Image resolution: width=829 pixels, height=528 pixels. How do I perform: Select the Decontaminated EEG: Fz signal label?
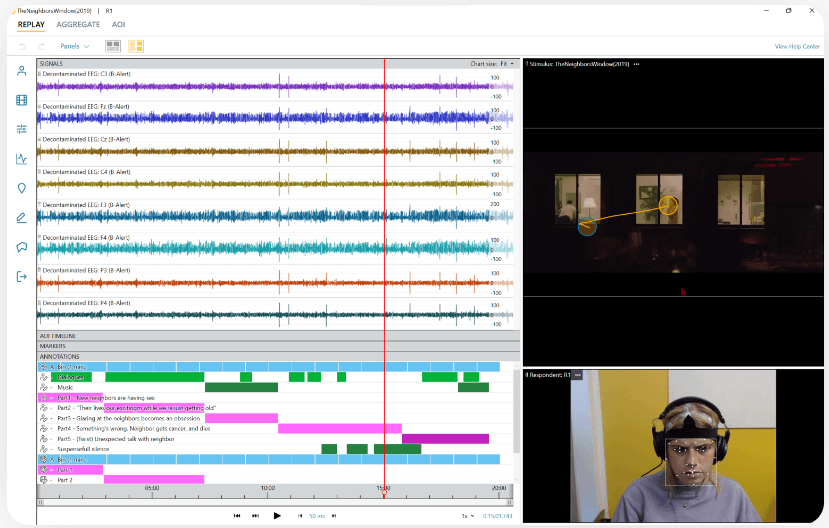click(86, 107)
